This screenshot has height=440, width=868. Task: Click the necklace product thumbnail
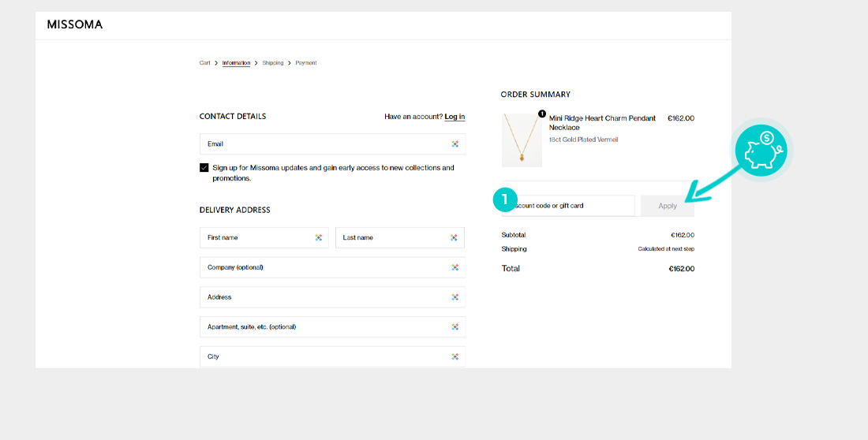coord(522,140)
